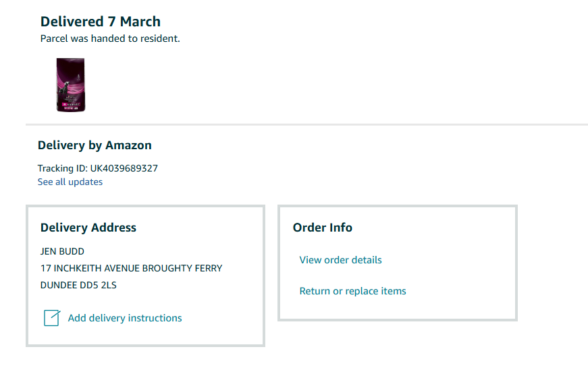This screenshot has width=588, height=368.
Task: Click the 7 March date in heading
Action: tap(140, 22)
